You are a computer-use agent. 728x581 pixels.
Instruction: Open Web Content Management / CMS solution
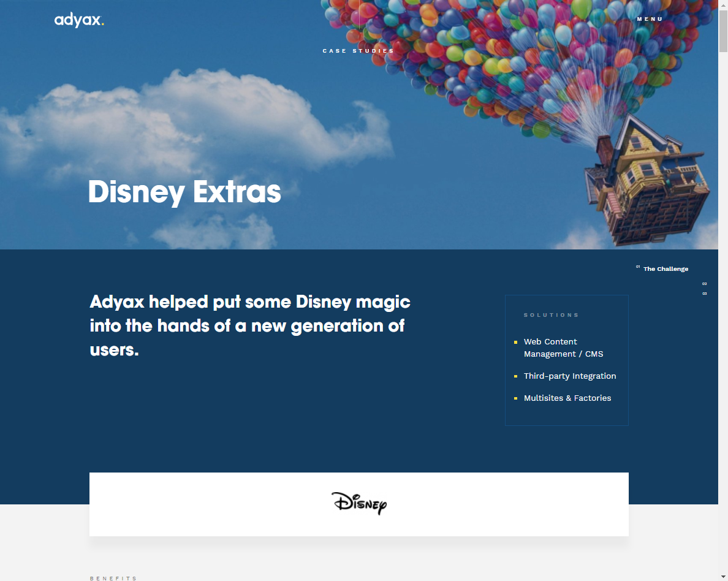point(563,347)
